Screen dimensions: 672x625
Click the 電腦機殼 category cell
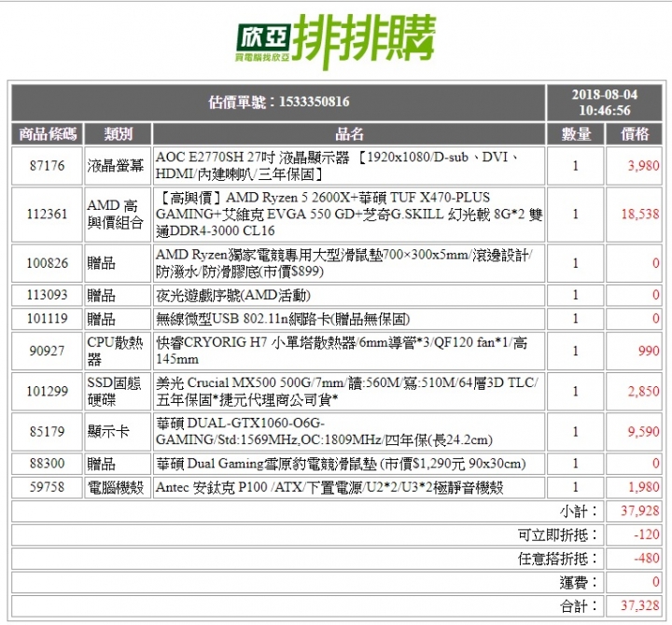[118, 487]
